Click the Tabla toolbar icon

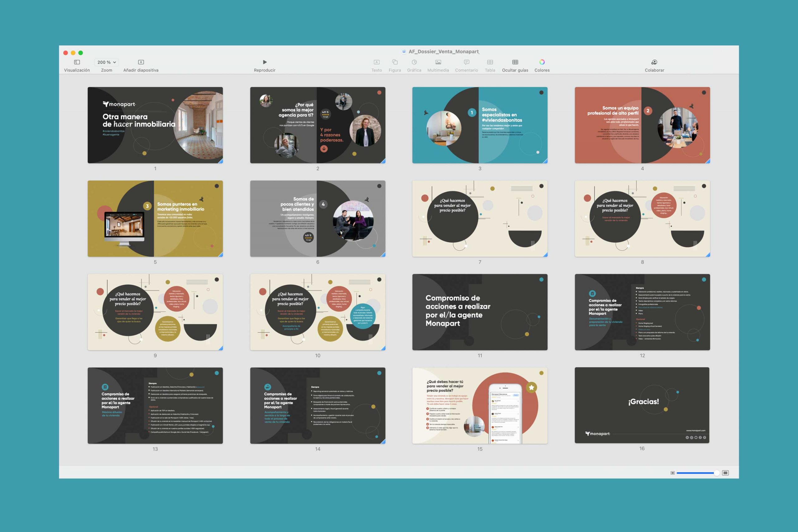pyautogui.click(x=490, y=62)
